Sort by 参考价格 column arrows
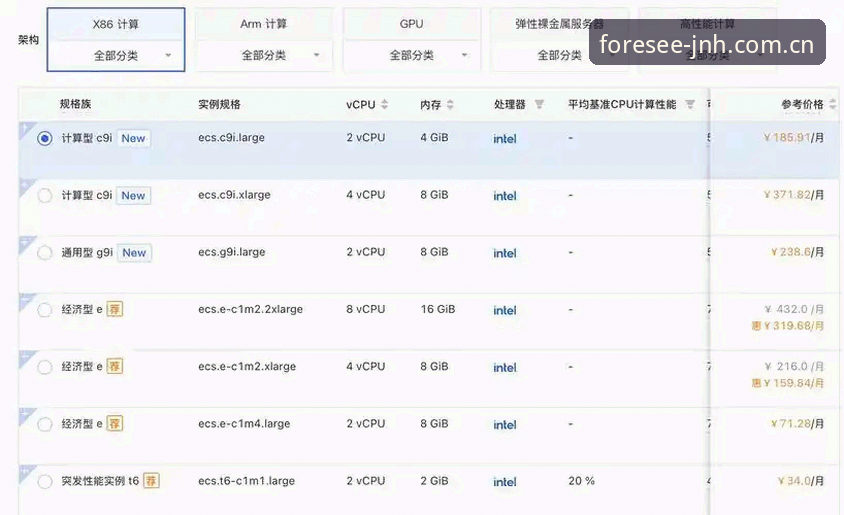This screenshot has height=515, width=844. [833, 104]
